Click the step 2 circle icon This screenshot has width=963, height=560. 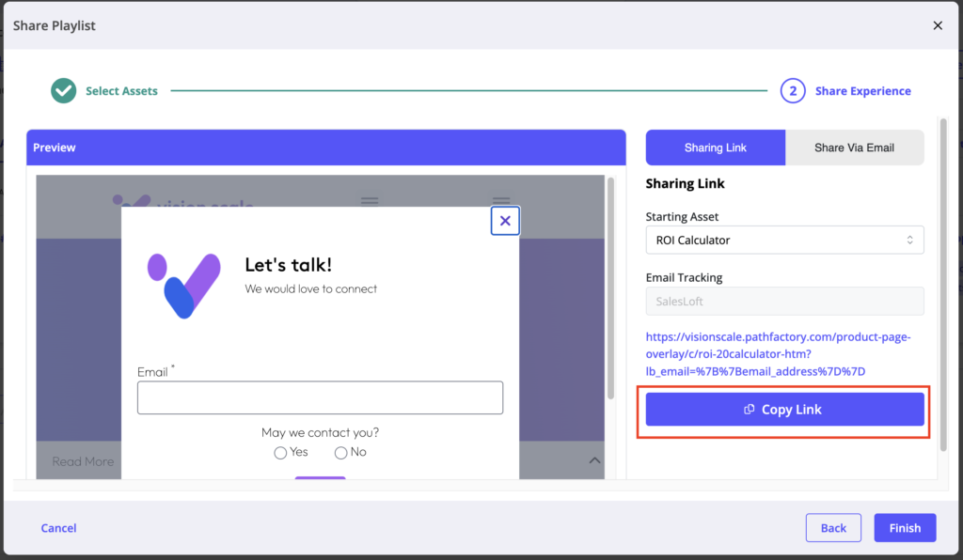click(793, 91)
